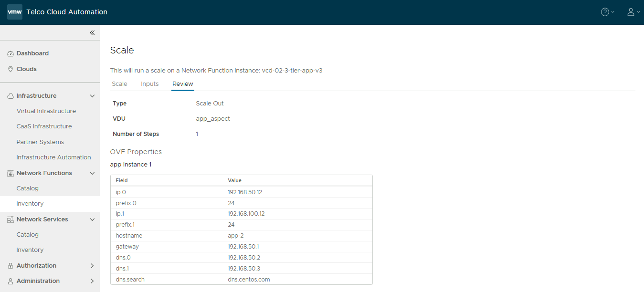Select the Review tab
644x292 pixels.
tap(183, 84)
